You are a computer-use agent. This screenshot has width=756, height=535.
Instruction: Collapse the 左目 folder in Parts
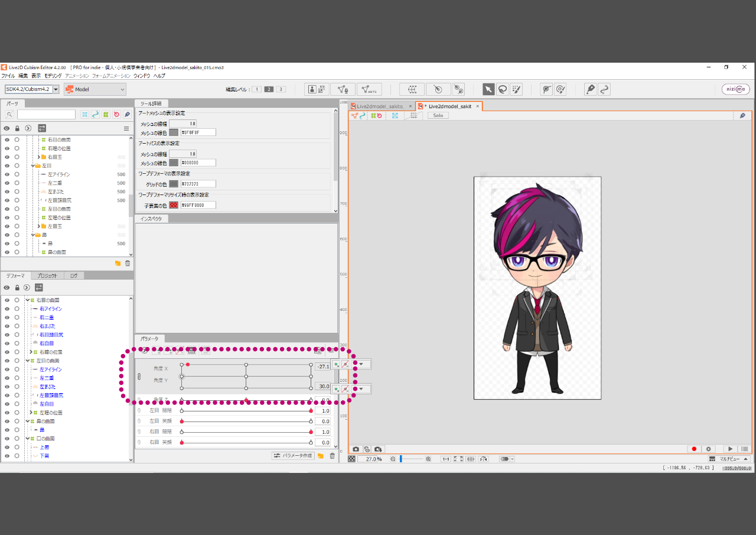tap(33, 166)
